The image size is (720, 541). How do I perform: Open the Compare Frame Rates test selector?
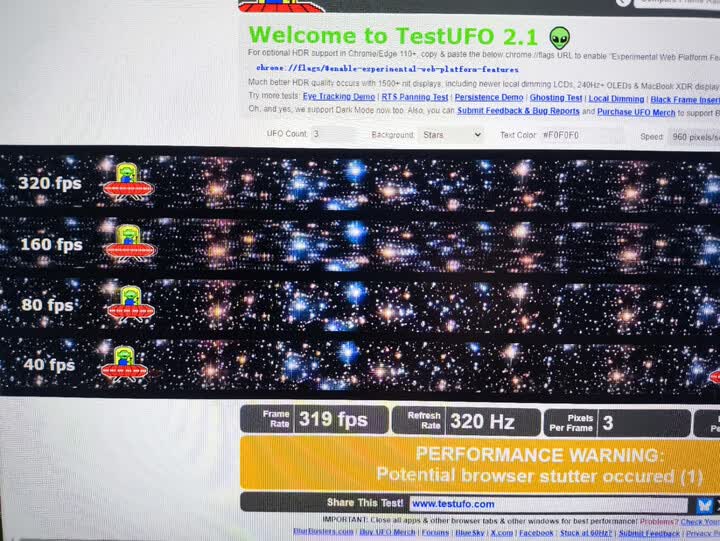[677, 3]
